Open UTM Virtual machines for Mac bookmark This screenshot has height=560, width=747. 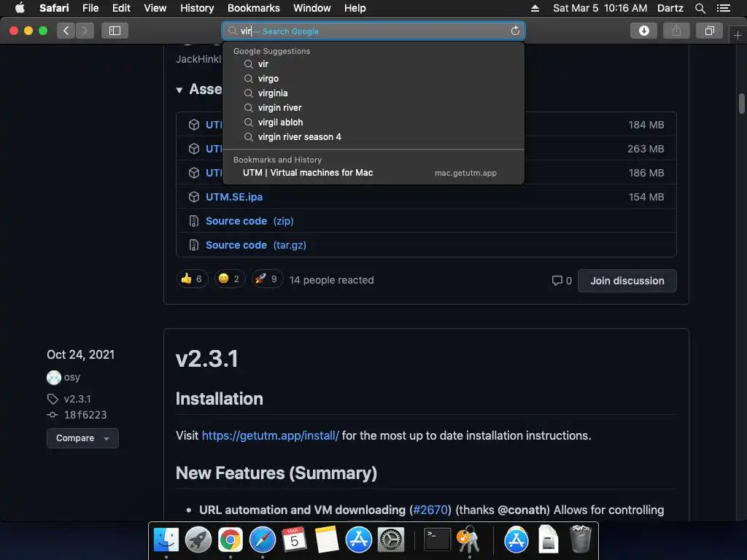(373, 173)
